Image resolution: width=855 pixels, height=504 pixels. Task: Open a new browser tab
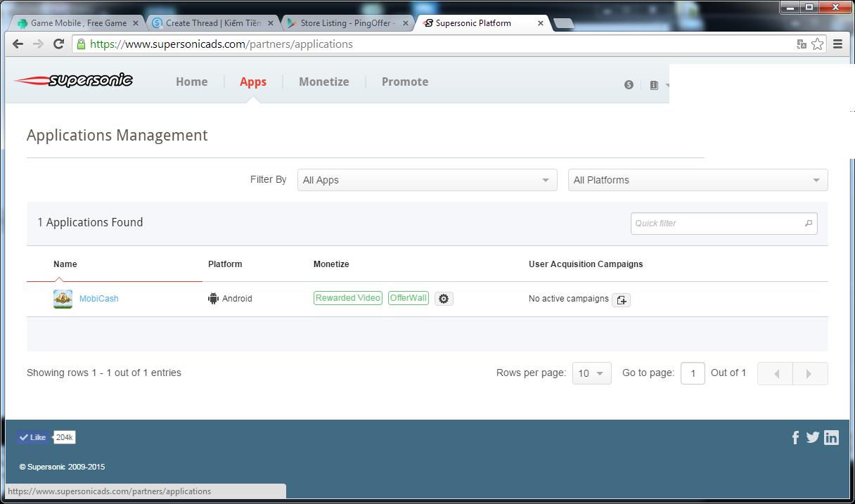tap(563, 23)
